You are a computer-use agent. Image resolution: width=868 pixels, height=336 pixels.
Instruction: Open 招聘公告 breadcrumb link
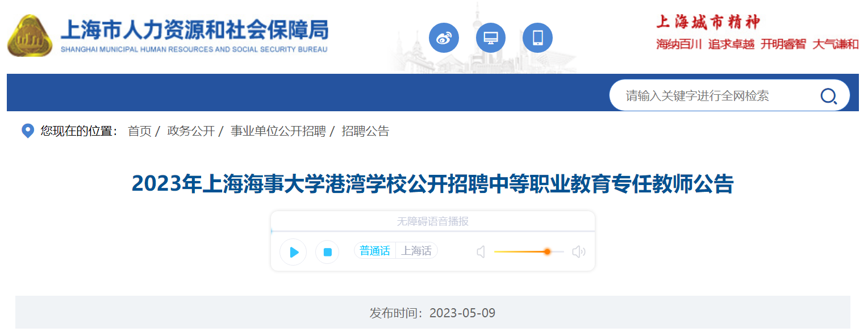tap(365, 131)
